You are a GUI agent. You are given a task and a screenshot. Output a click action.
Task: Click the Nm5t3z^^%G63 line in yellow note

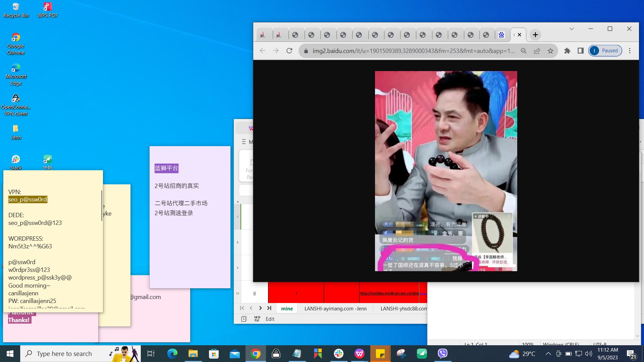pos(30,246)
